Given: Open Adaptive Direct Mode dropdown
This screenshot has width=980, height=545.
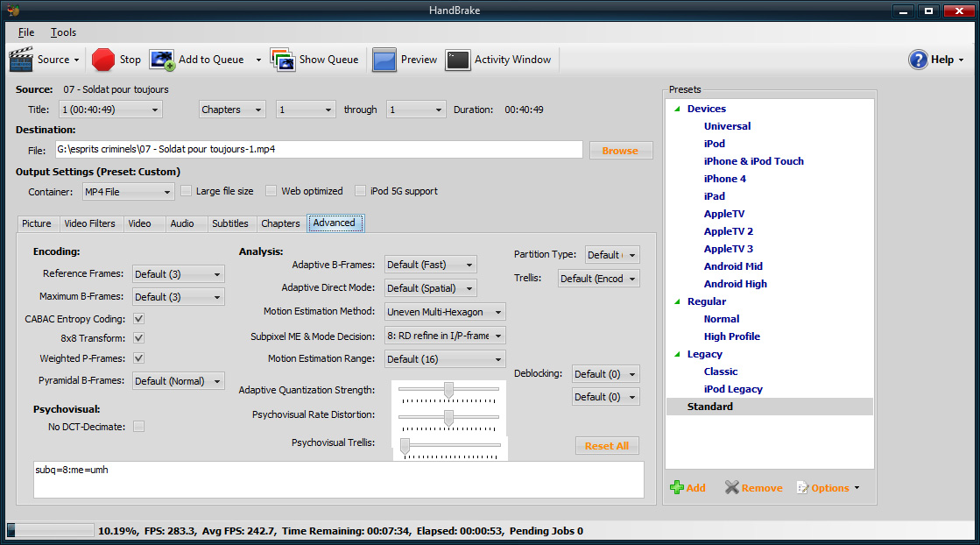Looking at the screenshot, I should point(431,288).
